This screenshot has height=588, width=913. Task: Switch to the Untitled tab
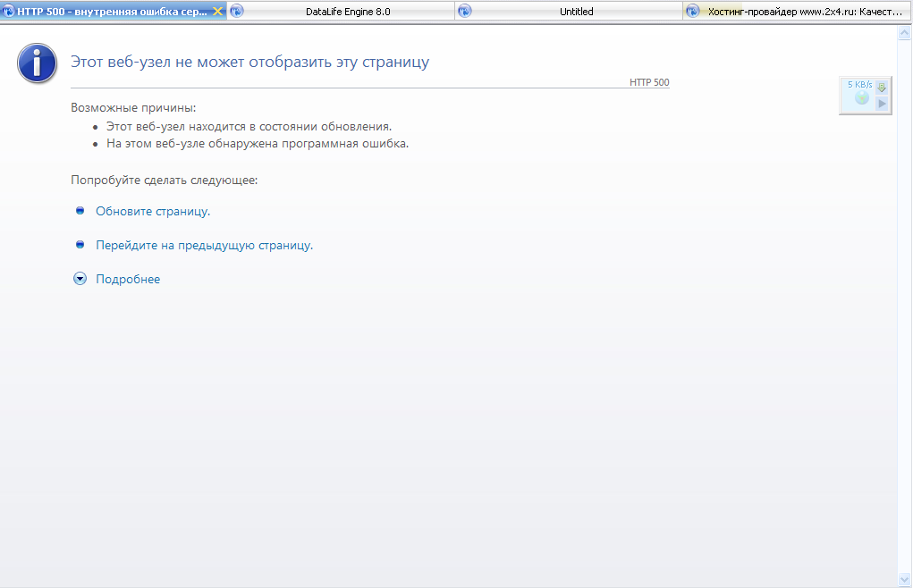[x=569, y=11]
